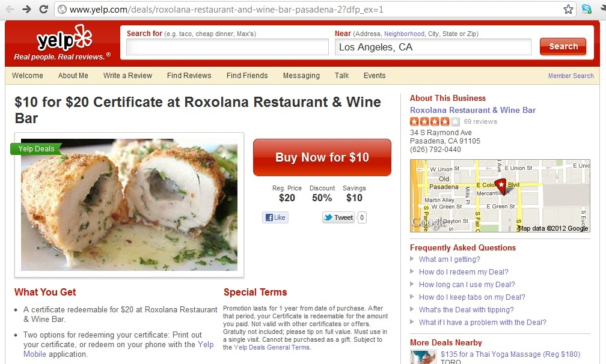
Task: Open the Yelp Deals General Terms link
Action: (x=271, y=347)
